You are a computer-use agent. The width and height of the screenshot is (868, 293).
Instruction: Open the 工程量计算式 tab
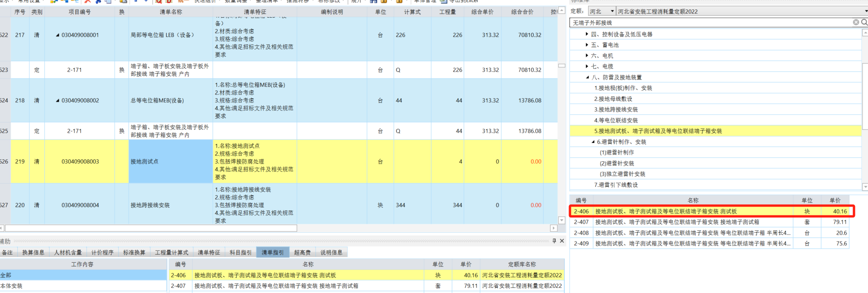171,252
